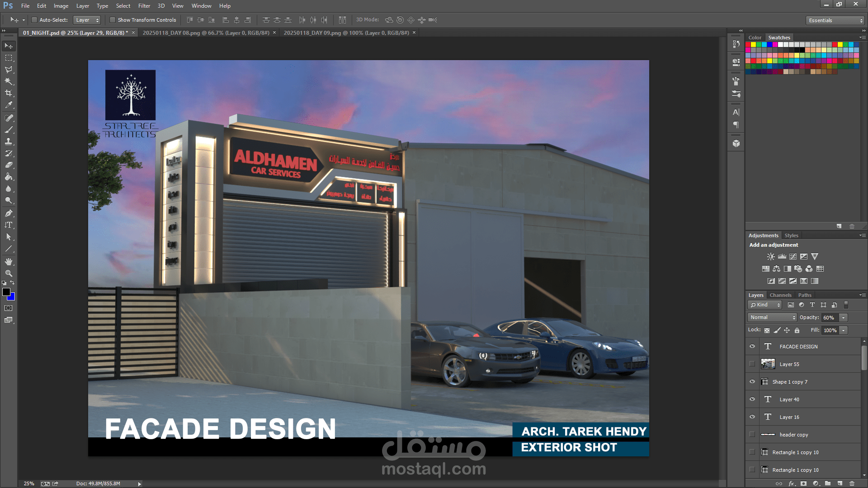
Task: Select the Paint Bucket tool
Action: click(9, 177)
